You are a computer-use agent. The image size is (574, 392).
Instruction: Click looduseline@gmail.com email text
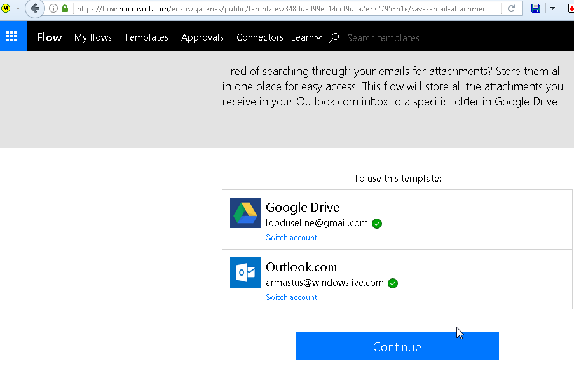click(317, 223)
